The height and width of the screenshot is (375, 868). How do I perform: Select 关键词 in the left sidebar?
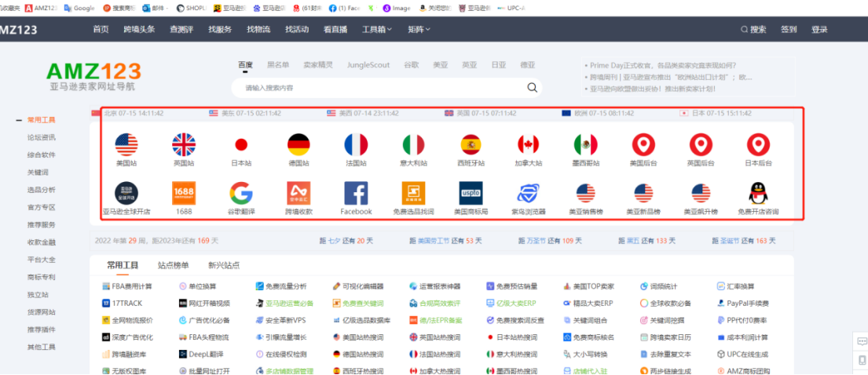(x=38, y=172)
